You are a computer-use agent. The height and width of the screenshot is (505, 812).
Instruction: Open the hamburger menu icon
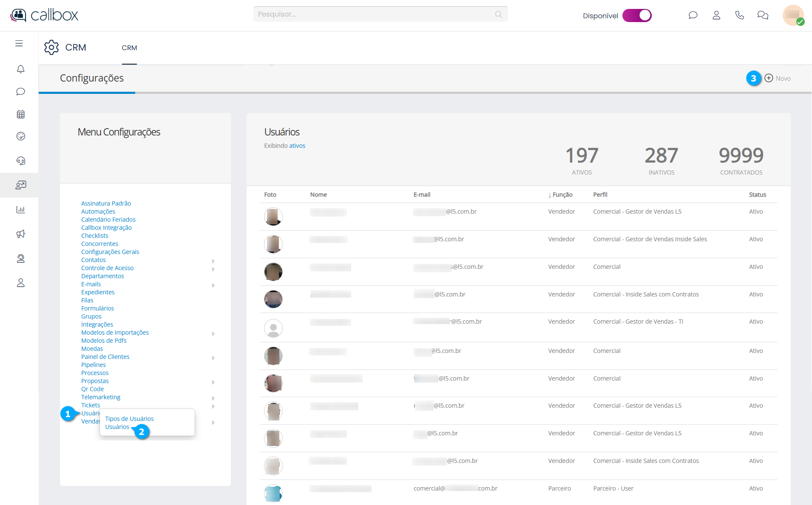click(19, 43)
